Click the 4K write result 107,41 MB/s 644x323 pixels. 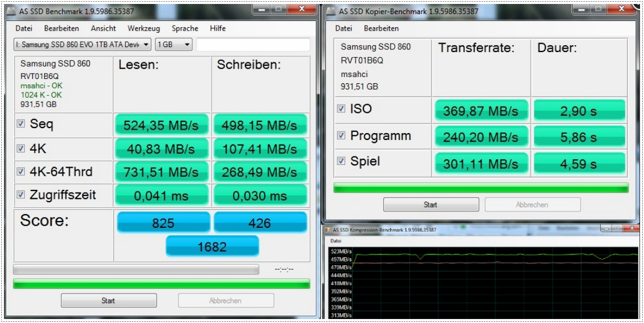tap(260, 148)
